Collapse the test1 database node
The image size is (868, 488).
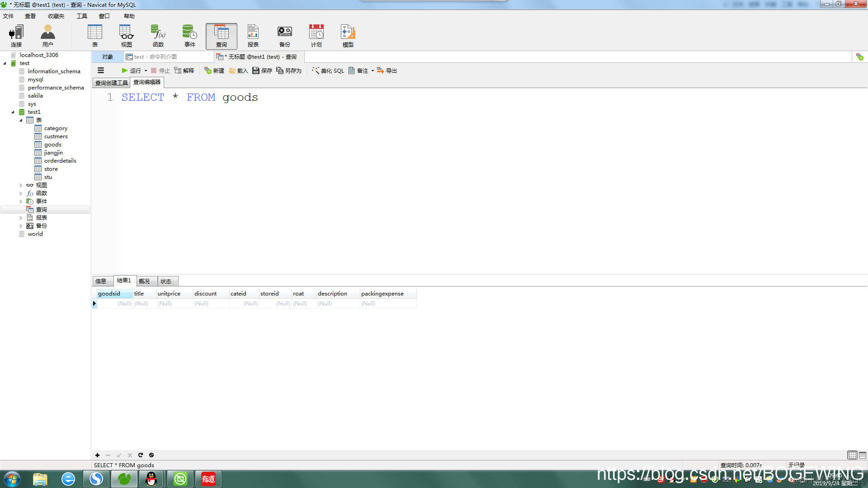[x=13, y=112]
